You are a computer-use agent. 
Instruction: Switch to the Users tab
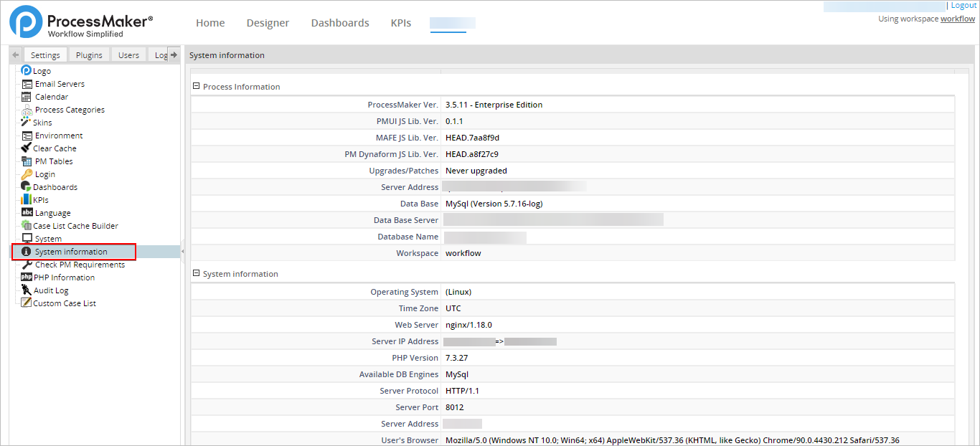(128, 55)
